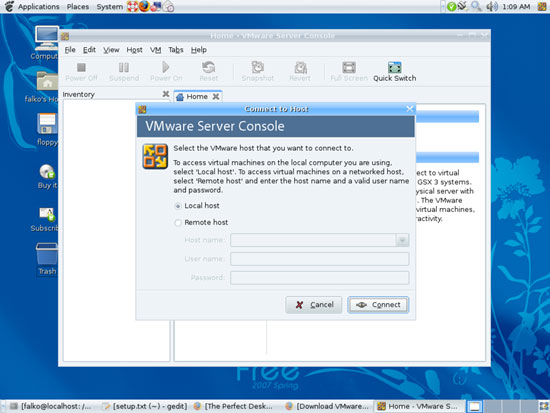This screenshot has width=550, height=413.
Task: Launch Firefox from the top panel
Action: 144,6
